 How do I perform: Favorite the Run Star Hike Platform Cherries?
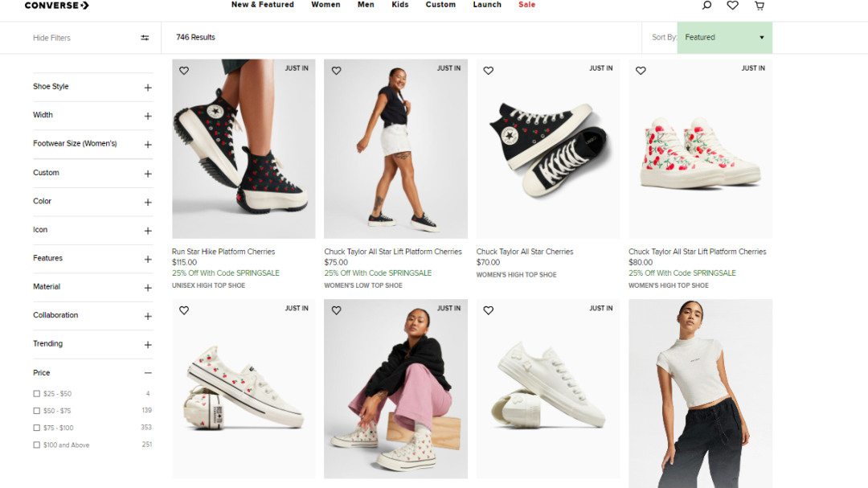coord(184,71)
